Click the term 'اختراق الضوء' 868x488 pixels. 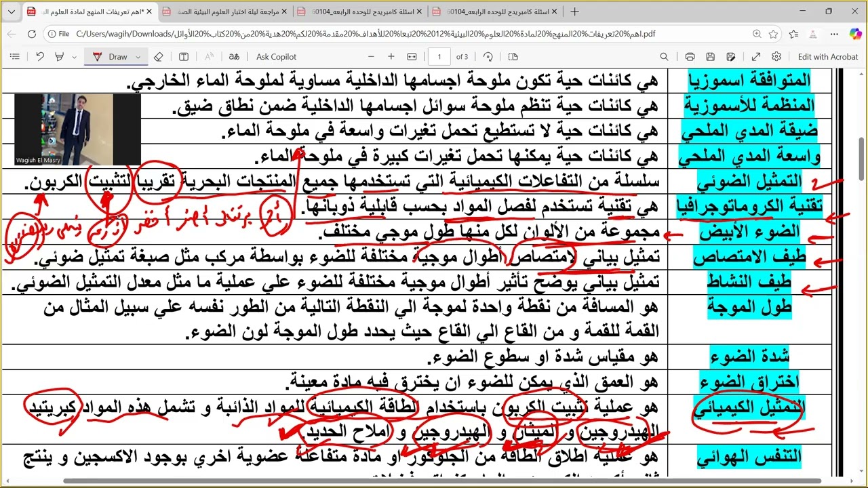(x=749, y=381)
